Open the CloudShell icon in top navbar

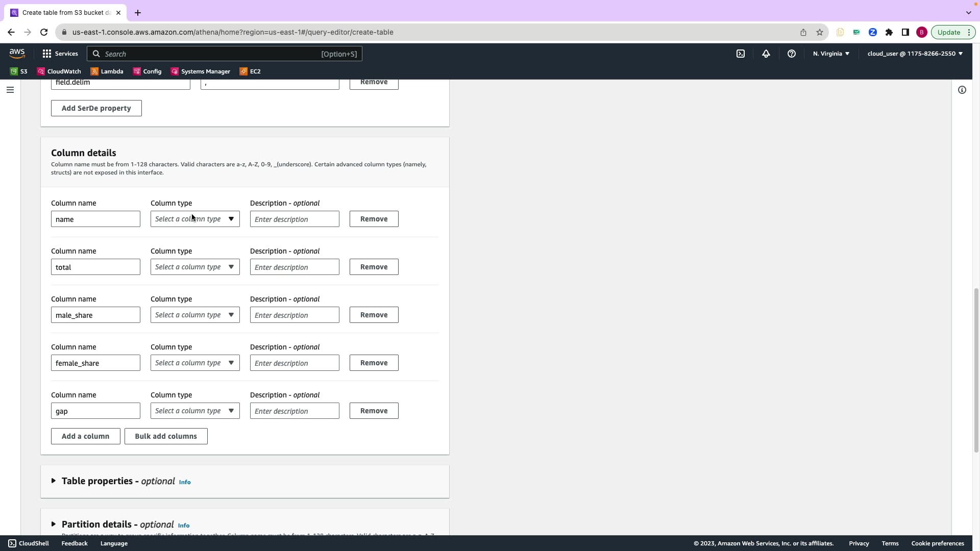(740, 54)
